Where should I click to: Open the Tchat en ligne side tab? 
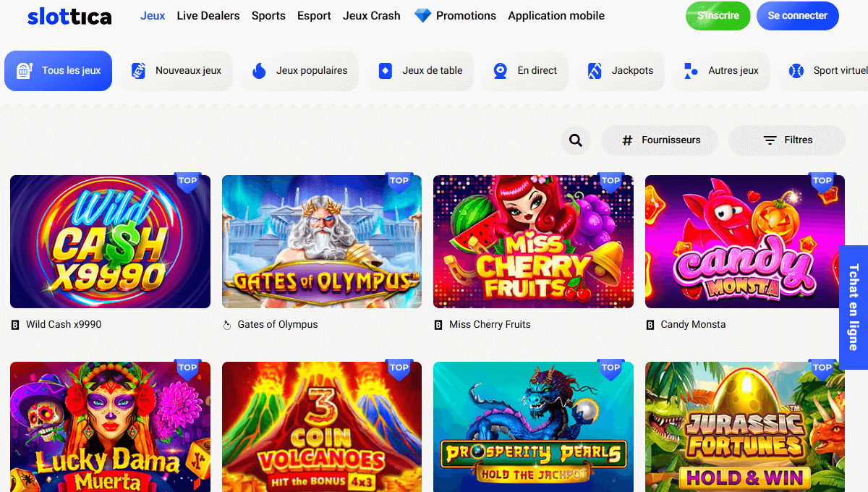(x=854, y=307)
